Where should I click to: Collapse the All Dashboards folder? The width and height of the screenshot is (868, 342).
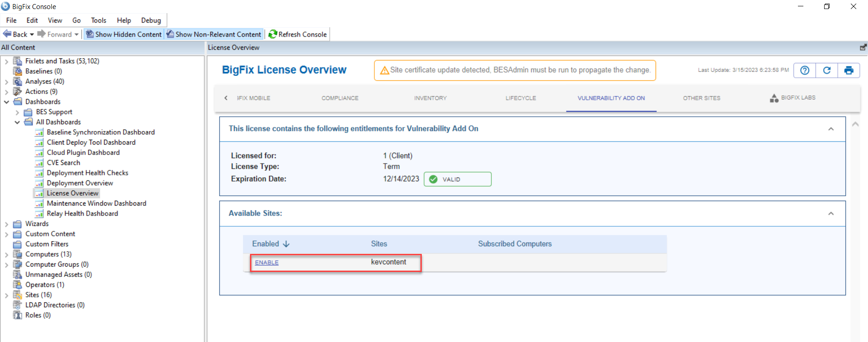pyautogui.click(x=17, y=122)
